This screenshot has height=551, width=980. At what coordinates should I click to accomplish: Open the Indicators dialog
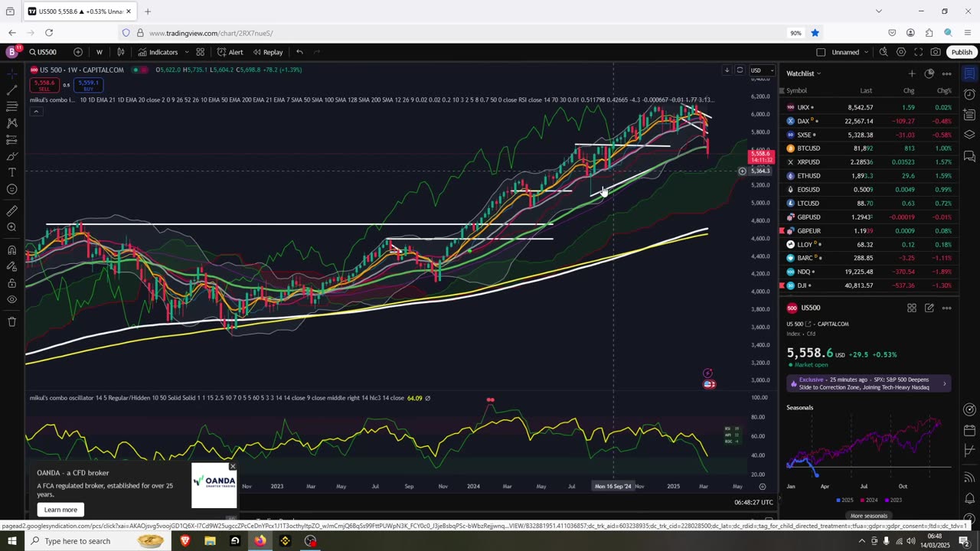[158, 52]
